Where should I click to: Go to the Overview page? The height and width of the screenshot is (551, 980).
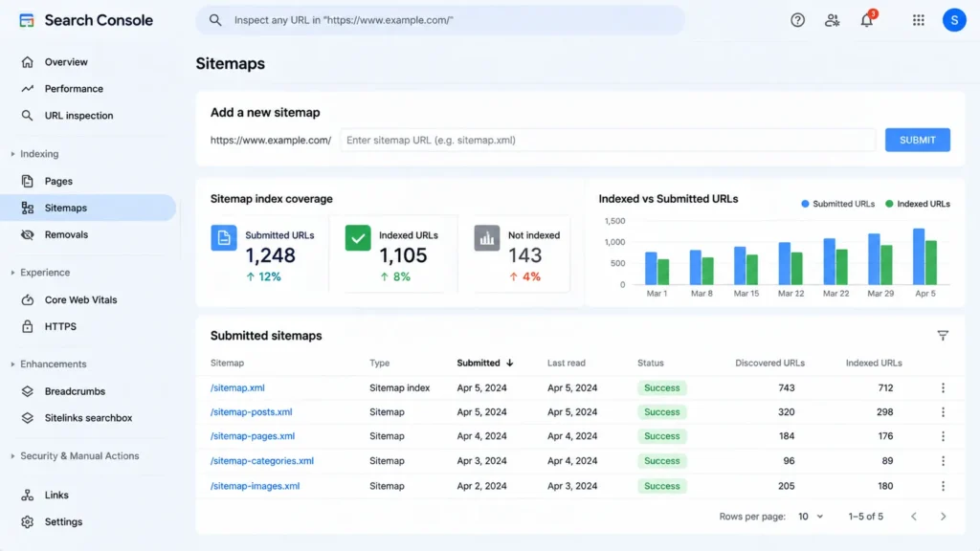pyautogui.click(x=66, y=62)
